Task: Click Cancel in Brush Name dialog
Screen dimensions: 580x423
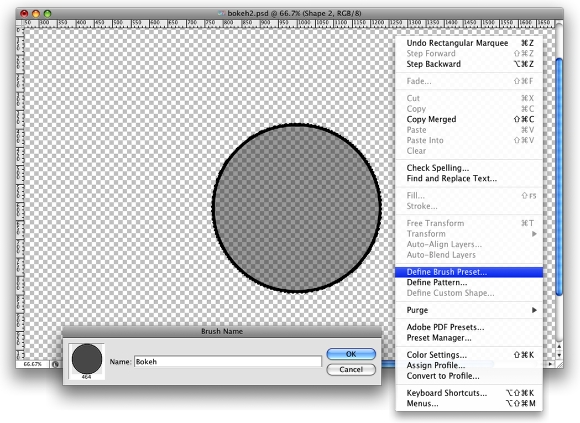Action: [351, 369]
